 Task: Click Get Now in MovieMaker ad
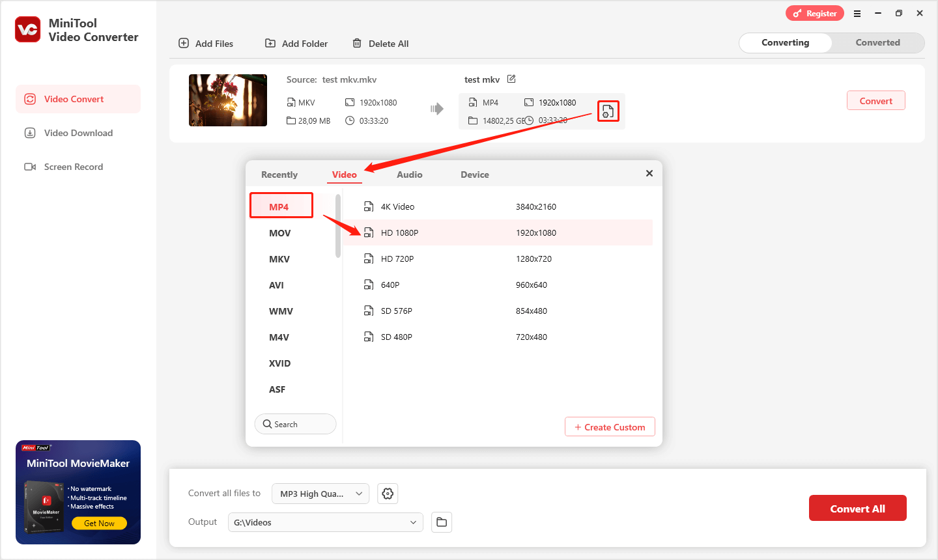(x=99, y=523)
